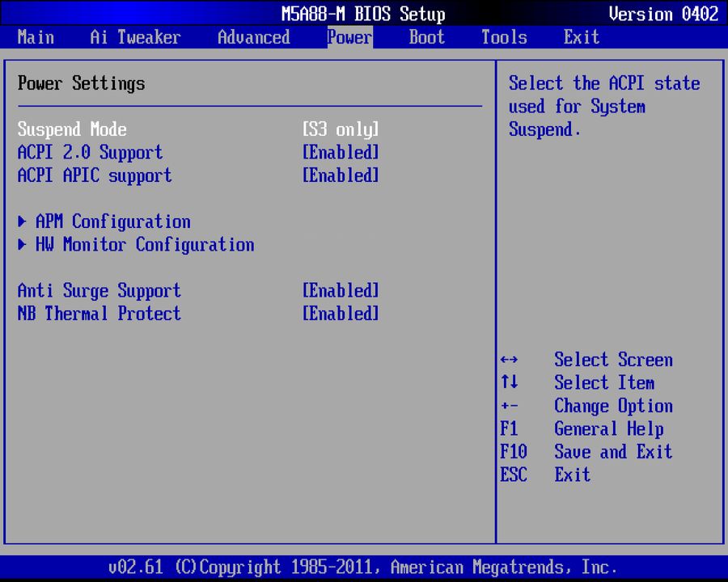Click the Select Screen help text
Image resolution: width=728 pixels, height=582 pixels.
tap(613, 360)
